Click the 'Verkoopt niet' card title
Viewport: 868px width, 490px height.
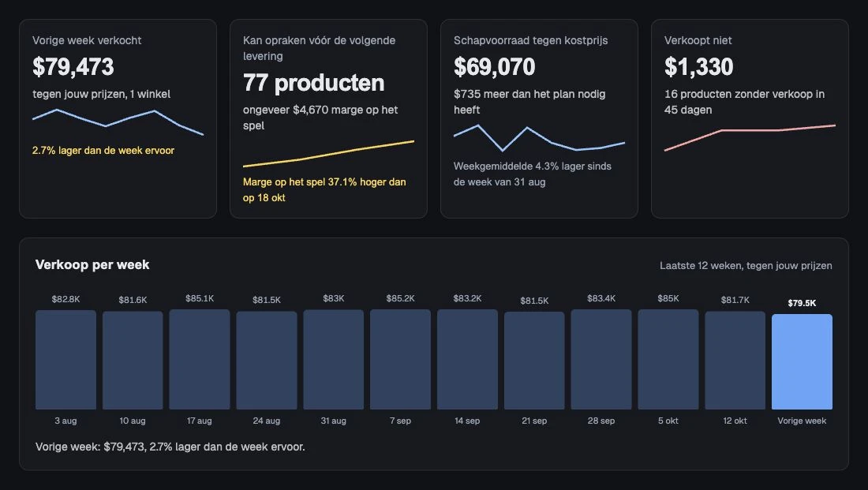(x=698, y=40)
